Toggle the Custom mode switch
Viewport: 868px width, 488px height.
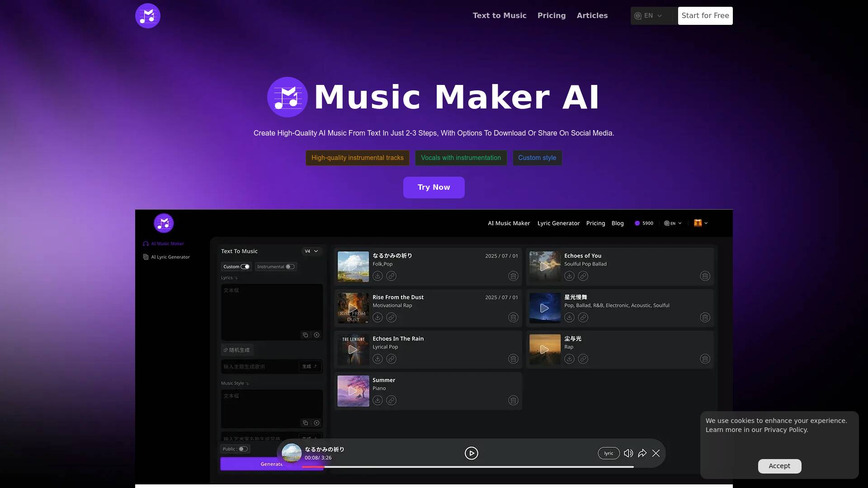pyautogui.click(x=245, y=267)
